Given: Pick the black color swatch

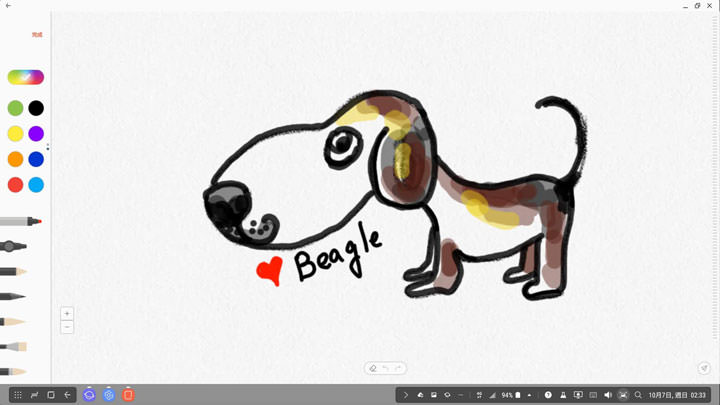Looking at the screenshot, I should point(36,108).
